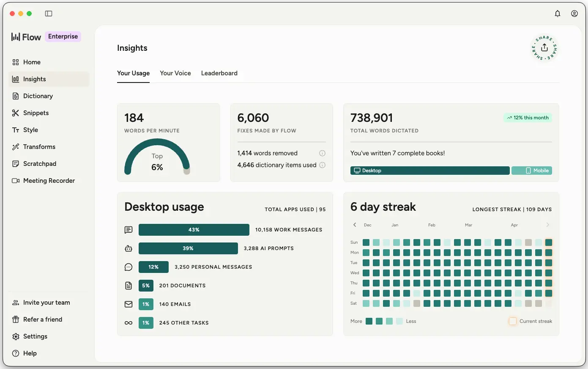Click the 43% work messages bar
588x369 pixels.
(194, 230)
